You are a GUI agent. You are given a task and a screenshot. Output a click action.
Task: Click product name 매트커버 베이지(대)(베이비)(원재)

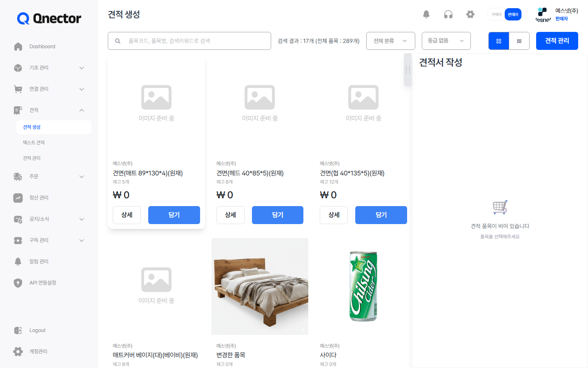coord(155,355)
